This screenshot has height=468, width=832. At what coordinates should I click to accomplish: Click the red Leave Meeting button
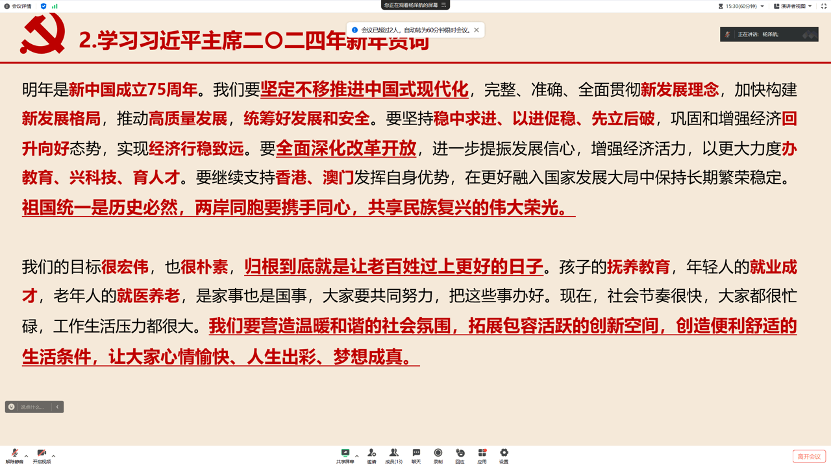point(808,456)
